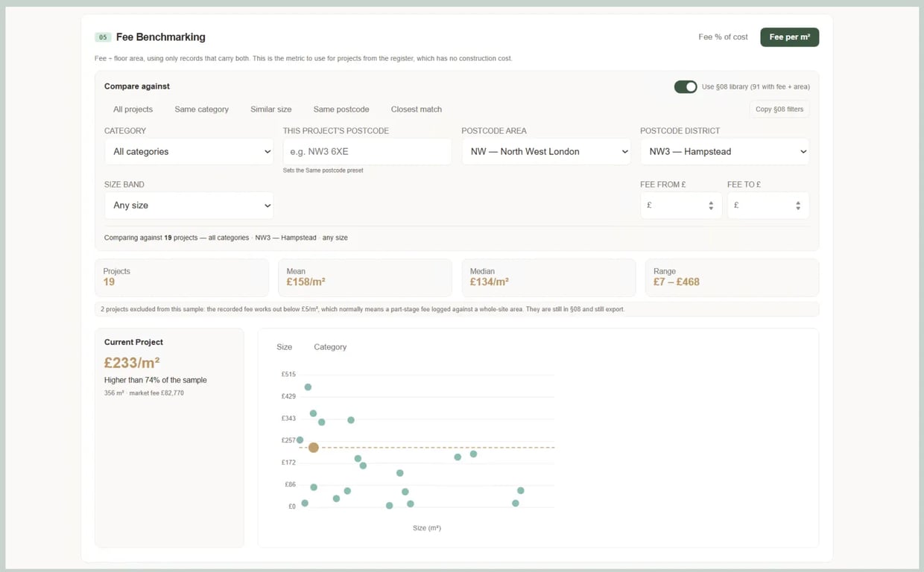Click the Fee To £ input field
The height and width of the screenshot is (572, 924).
768,206
